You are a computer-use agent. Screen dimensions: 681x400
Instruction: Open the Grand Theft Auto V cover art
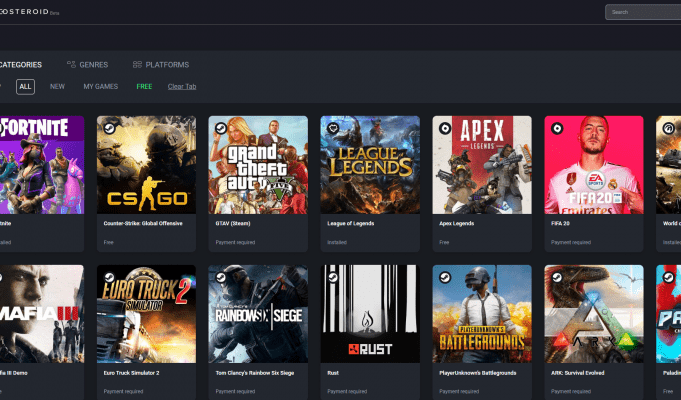pos(258,165)
